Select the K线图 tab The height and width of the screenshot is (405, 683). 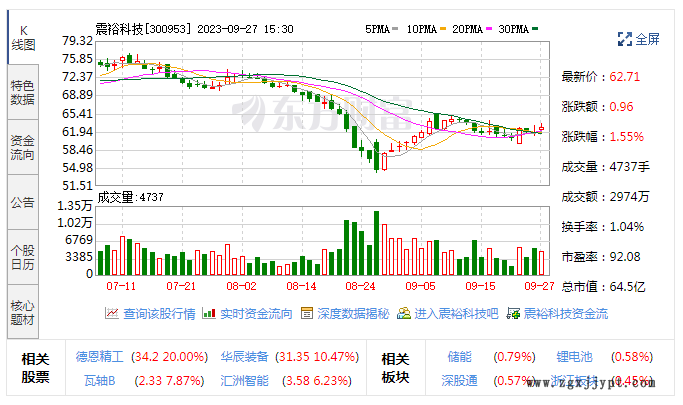(23, 37)
